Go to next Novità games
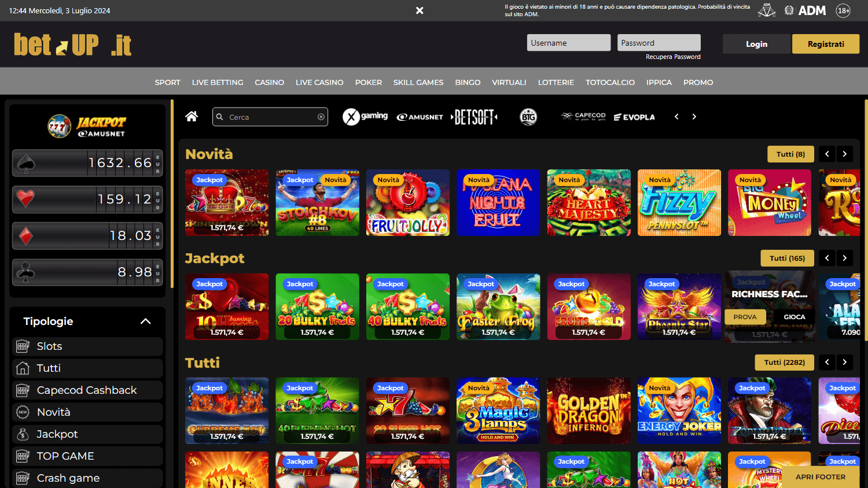868x488 pixels. pos(845,154)
